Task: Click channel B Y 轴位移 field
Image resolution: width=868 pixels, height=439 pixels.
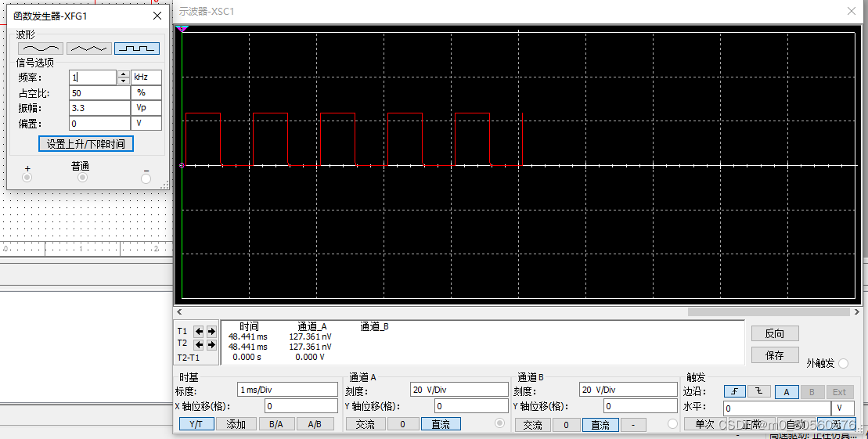Action: tap(640, 406)
